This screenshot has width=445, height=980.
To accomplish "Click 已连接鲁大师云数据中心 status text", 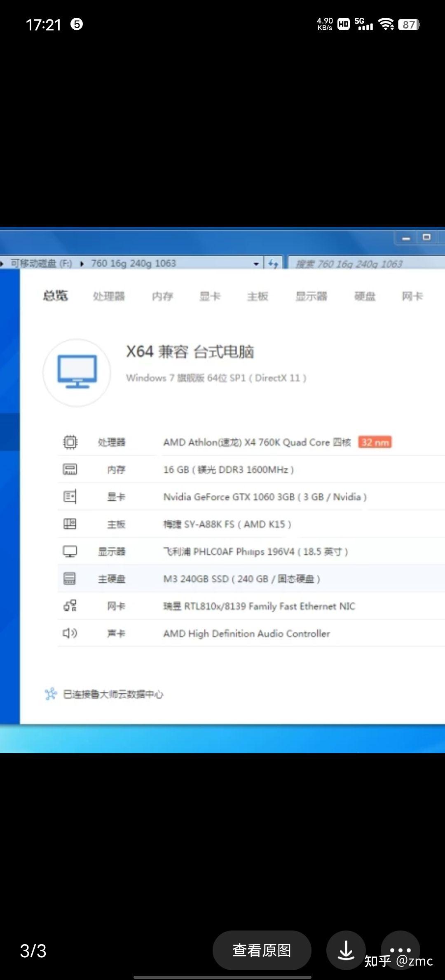I will [x=113, y=695].
